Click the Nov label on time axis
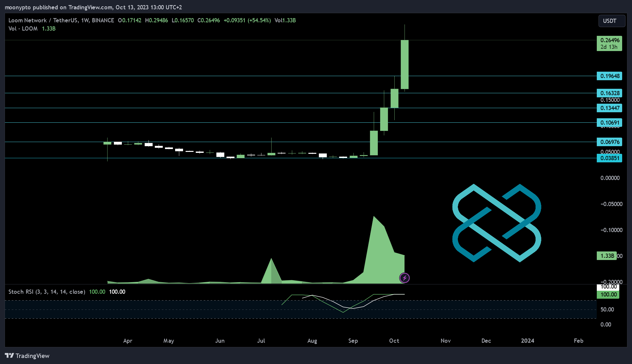Viewport: 632px width, 364px height. [x=445, y=341]
